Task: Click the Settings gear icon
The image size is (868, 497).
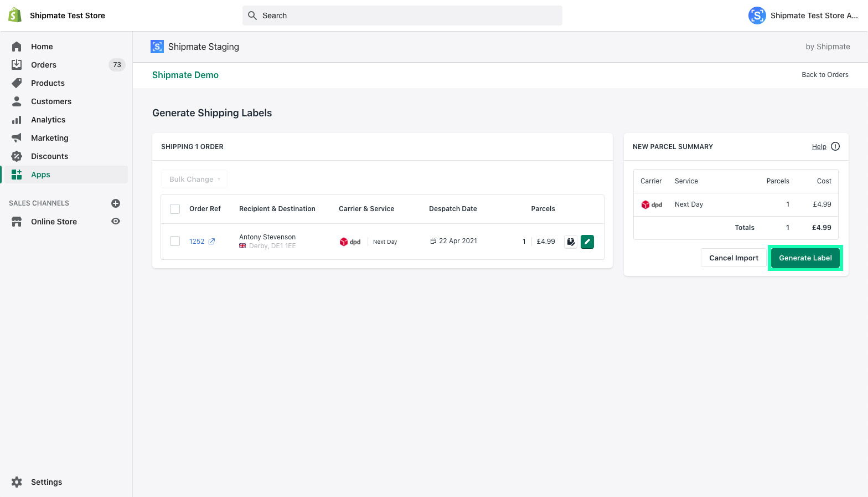Action: click(17, 482)
